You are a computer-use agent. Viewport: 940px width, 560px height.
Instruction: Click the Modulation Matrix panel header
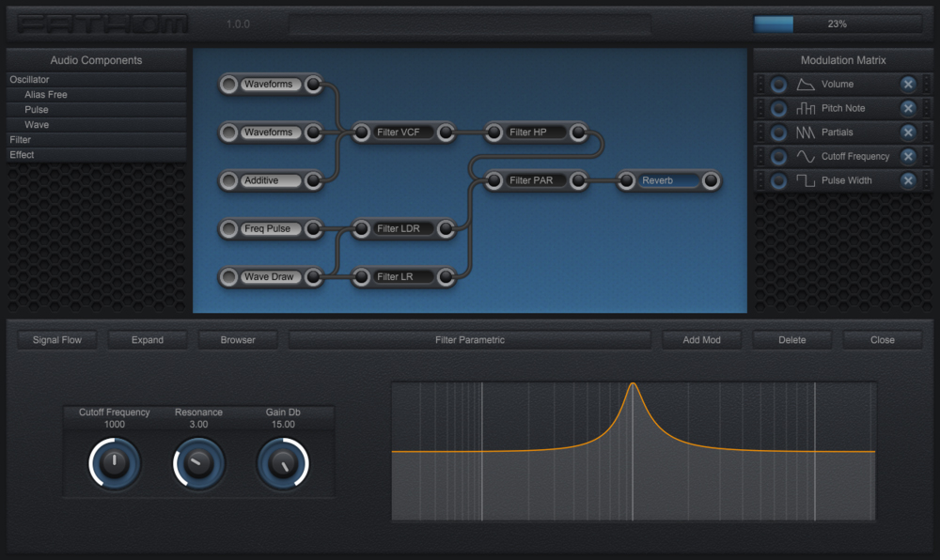click(843, 60)
